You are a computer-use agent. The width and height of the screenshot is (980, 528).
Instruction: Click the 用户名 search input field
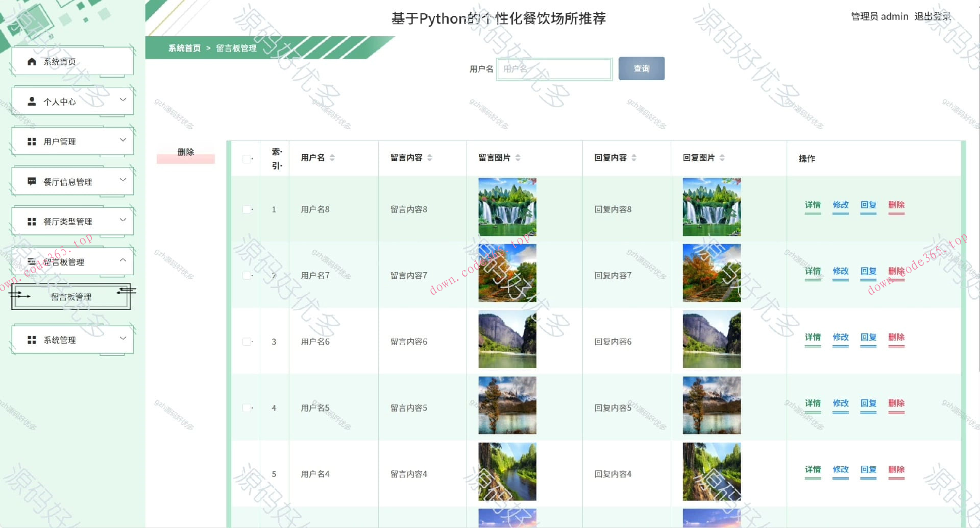point(554,69)
